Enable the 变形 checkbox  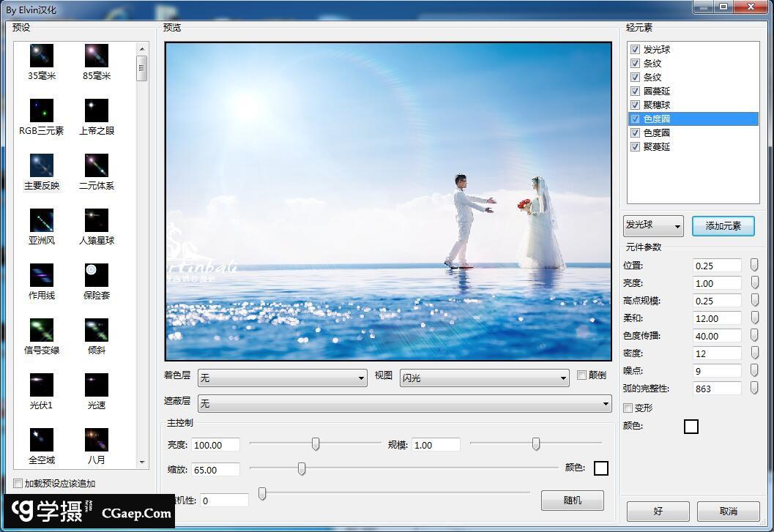coord(628,408)
